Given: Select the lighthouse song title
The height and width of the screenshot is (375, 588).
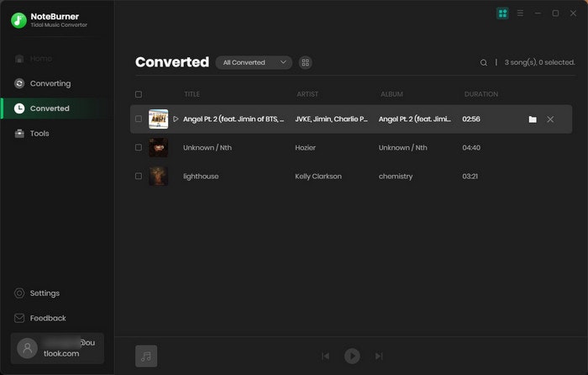Looking at the screenshot, I should click(201, 177).
